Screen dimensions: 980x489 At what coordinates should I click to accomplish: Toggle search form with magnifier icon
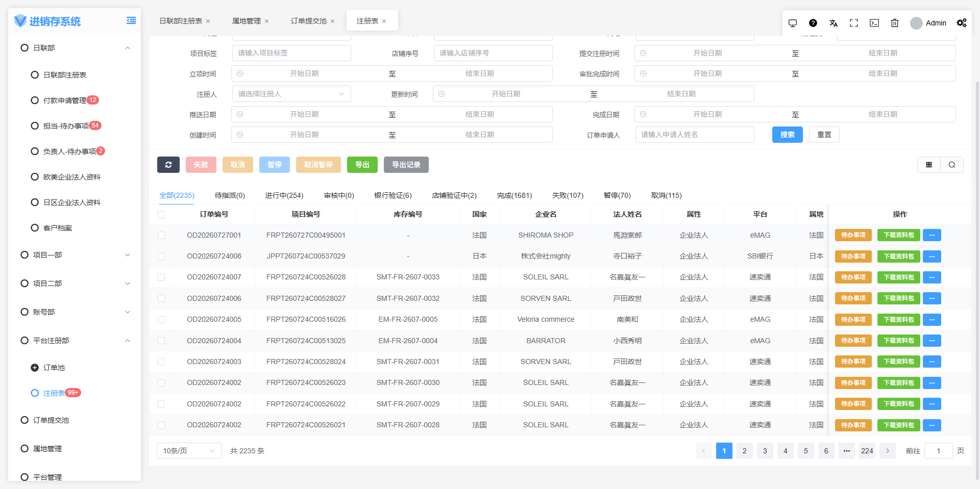coord(952,165)
